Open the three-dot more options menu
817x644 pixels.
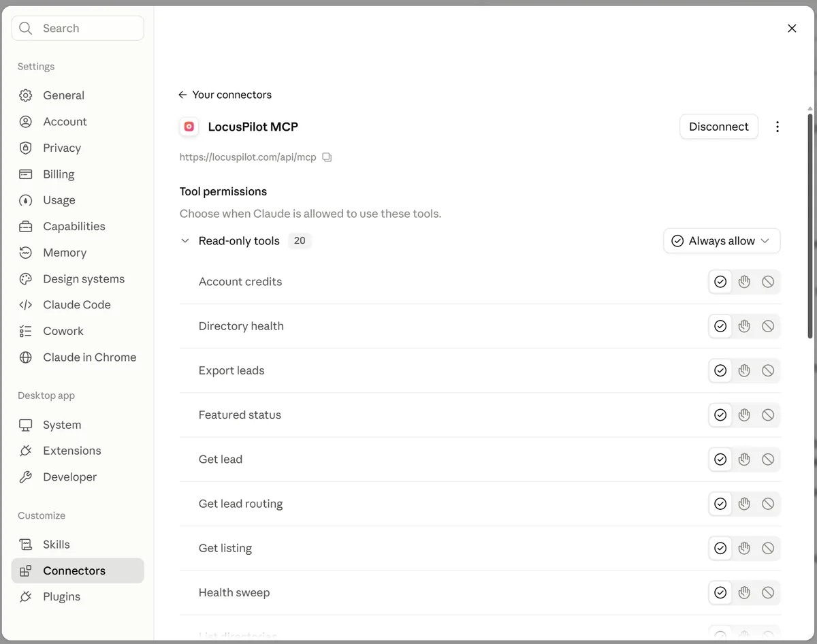pos(777,127)
